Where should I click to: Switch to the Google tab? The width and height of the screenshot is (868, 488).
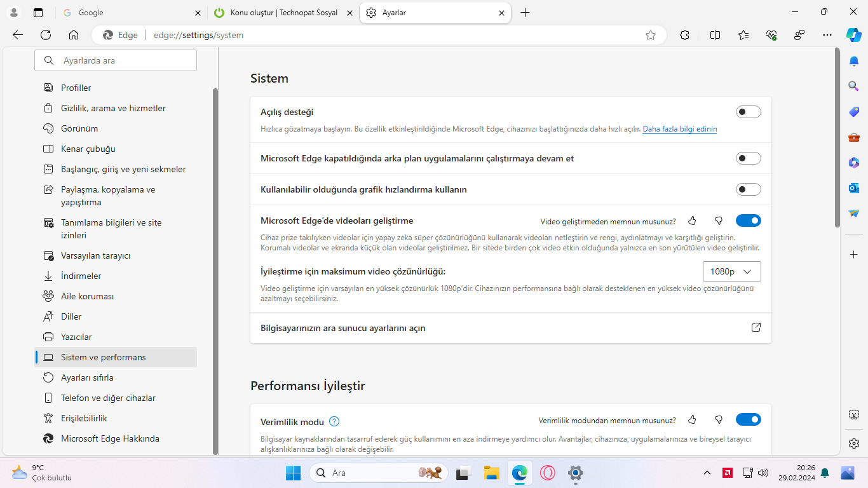point(132,13)
